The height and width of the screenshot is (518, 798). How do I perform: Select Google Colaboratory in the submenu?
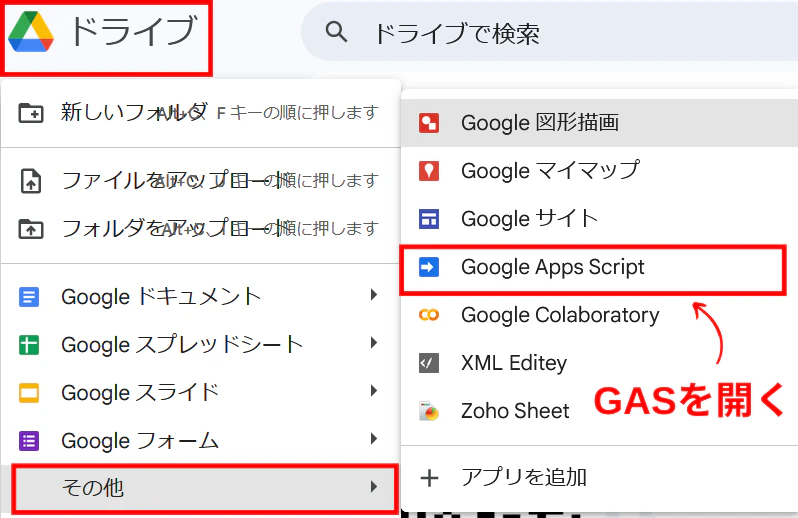[x=600, y=315]
